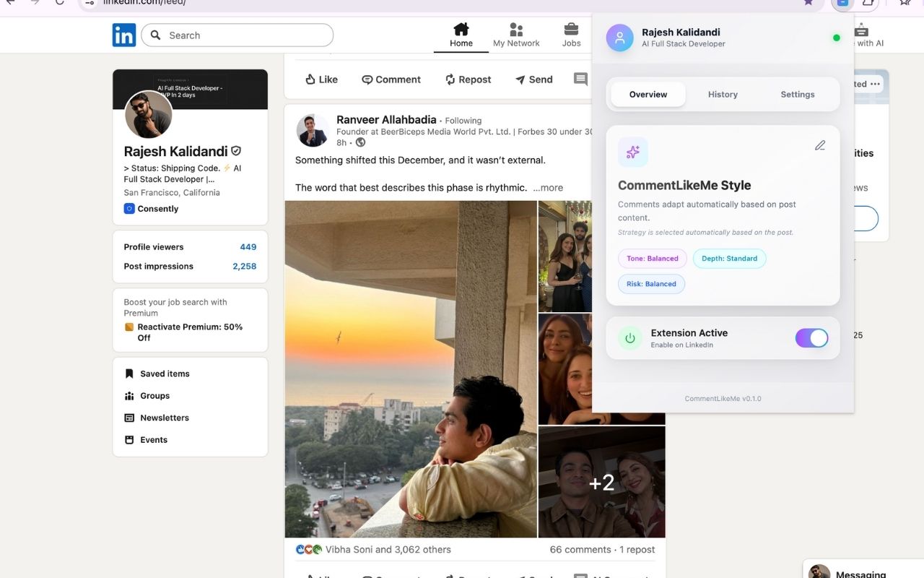924x578 pixels.
Task: Bookmark page with the star icon
Action: coord(808,2)
